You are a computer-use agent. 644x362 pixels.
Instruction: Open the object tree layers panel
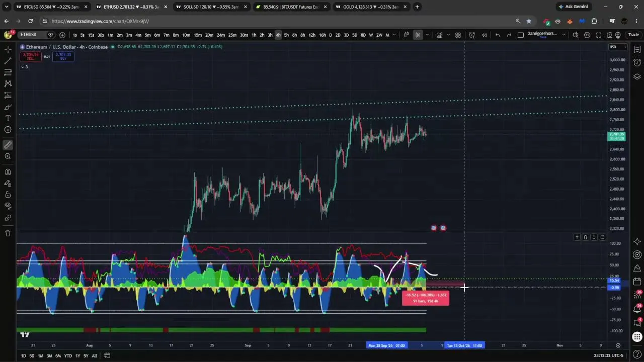pyautogui.click(x=637, y=76)
